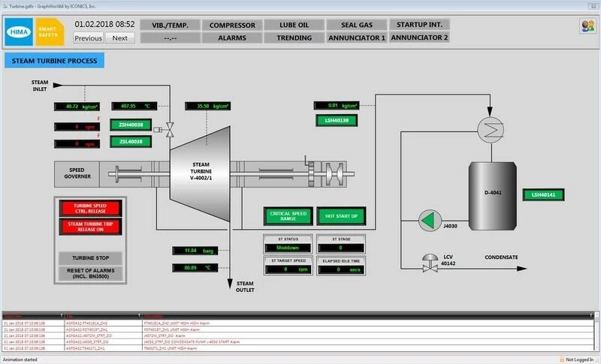Open the COMPRESSOR page
This screenshot has height=364, width=601.
[x=232, y=26]
